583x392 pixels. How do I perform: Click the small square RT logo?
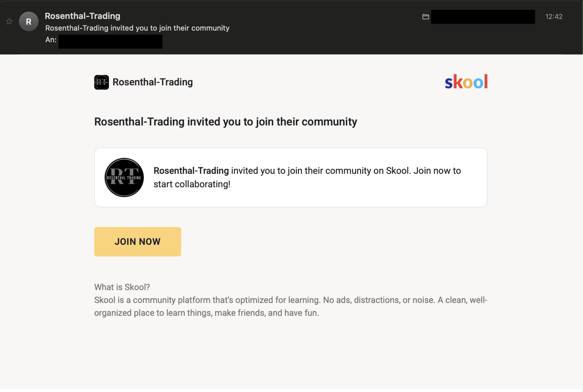click(x=101, y=82)
